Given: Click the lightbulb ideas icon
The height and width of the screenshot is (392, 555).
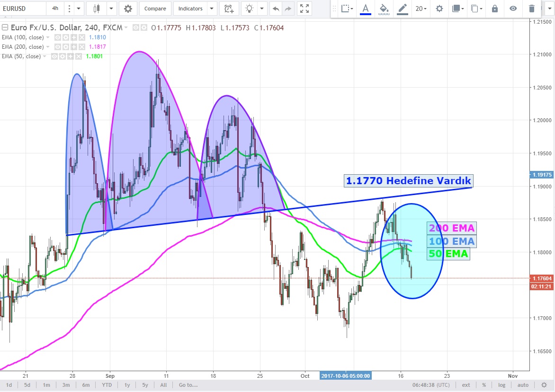Looking at the screenshot, I should click(x=250, y=9).
